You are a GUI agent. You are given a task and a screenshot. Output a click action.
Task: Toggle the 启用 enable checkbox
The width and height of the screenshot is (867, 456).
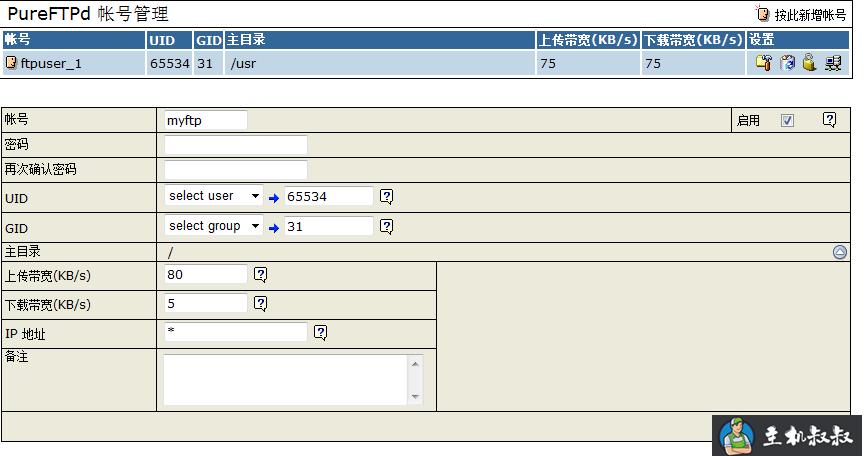[x=787, y=120]
